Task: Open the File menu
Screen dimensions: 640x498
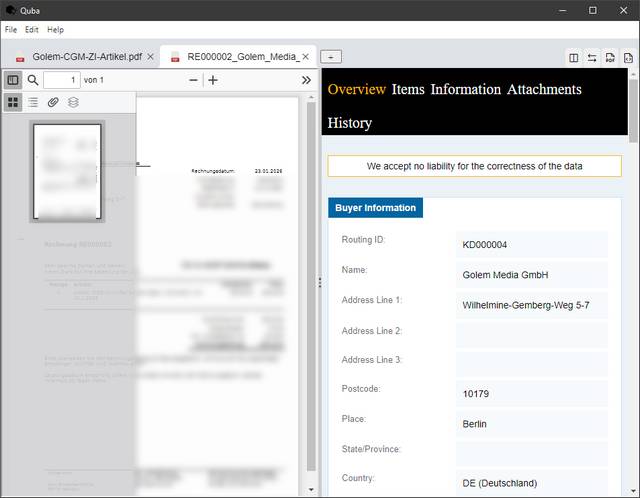Action: (11, 30)
